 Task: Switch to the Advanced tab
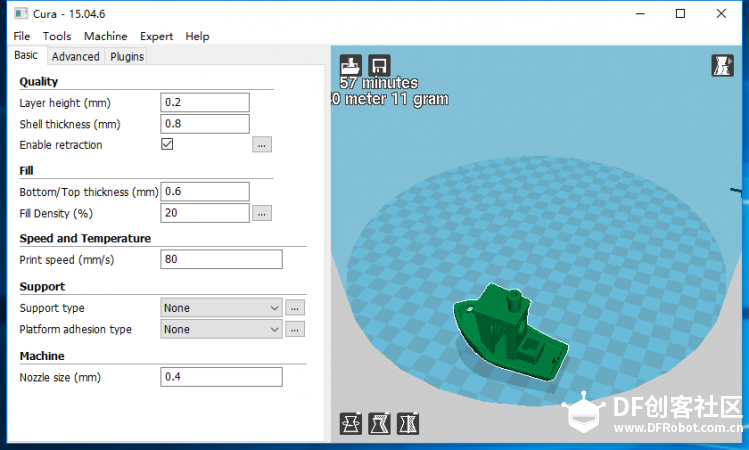pos(75,56)
